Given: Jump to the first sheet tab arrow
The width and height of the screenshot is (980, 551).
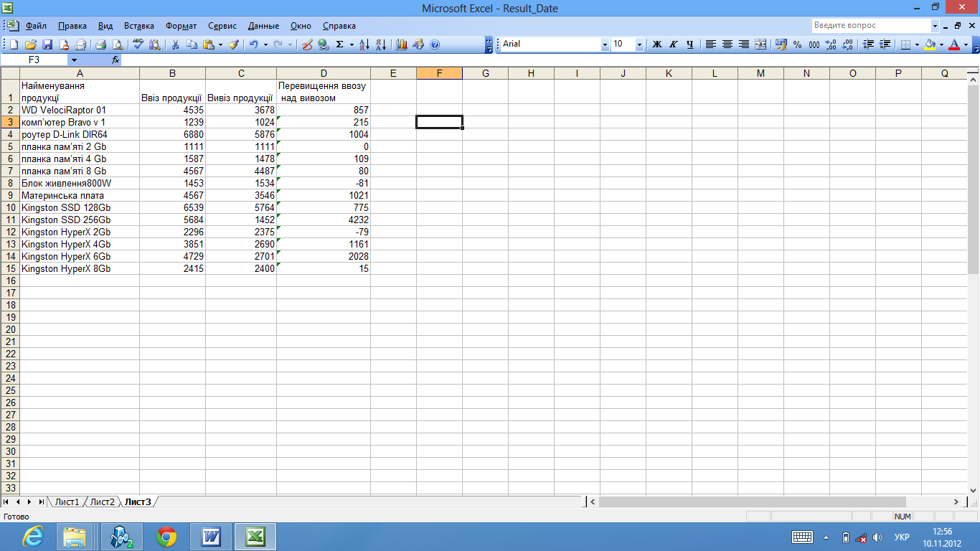Looking at the screenshot, I should (7, 502).
